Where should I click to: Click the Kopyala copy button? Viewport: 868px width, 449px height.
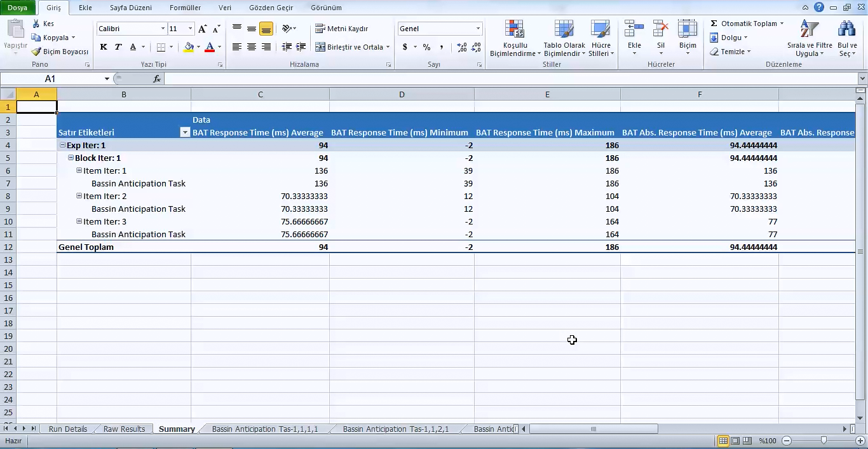coord(55,38)
